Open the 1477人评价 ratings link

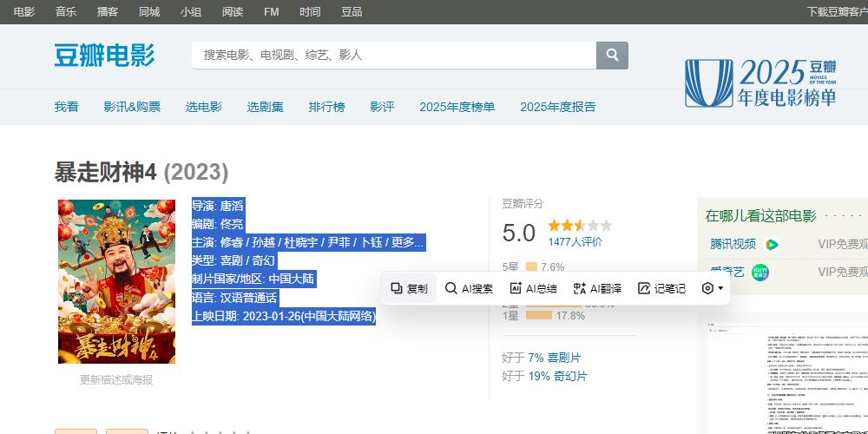(x=575, y=241)
